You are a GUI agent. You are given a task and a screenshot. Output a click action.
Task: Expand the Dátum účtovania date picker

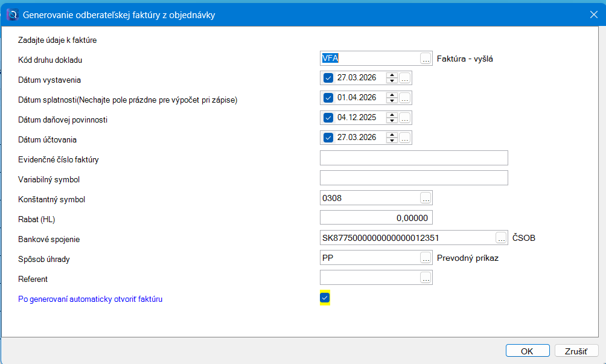(x=404, y=138)
